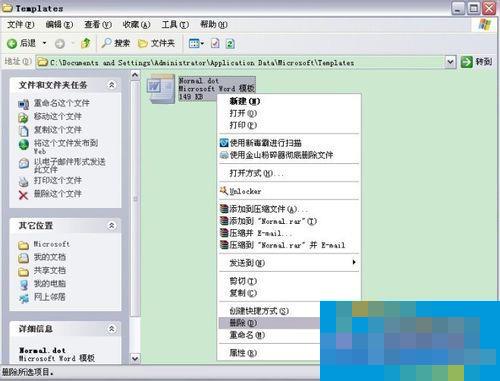
Task: Open the Favorites (收藏) menu
Action: (x=136, y=25)
